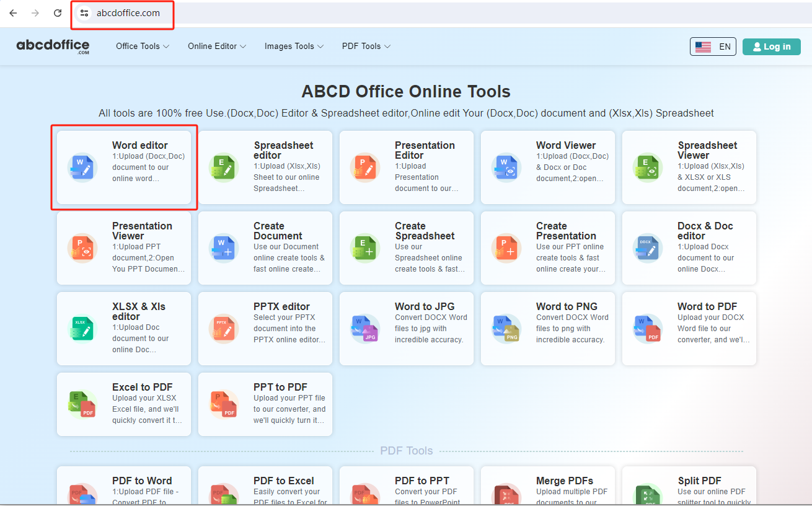Open the XLSX & Xls editor title link
Screen dimensions: 812x506
click(x=139, y=312)
